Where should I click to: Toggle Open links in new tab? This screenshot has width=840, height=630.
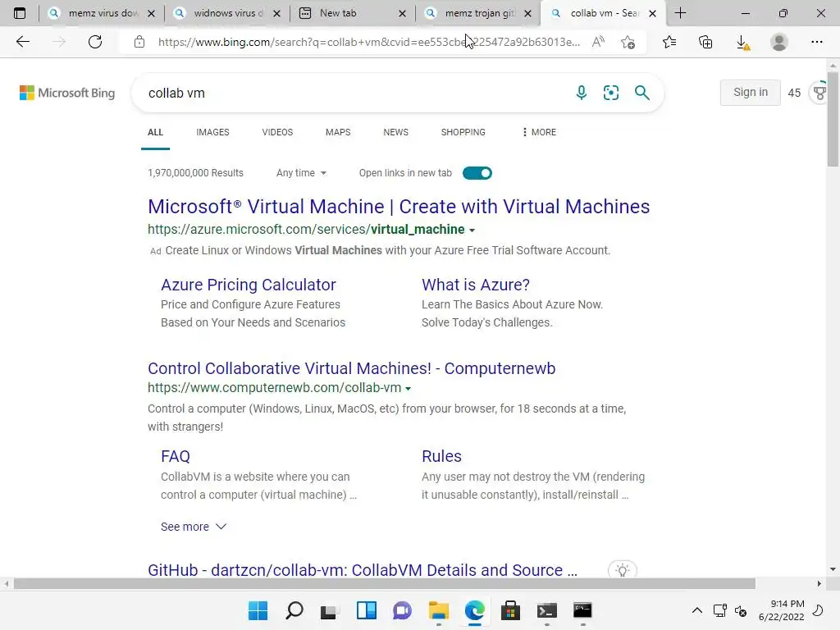[x=477, y=173]
